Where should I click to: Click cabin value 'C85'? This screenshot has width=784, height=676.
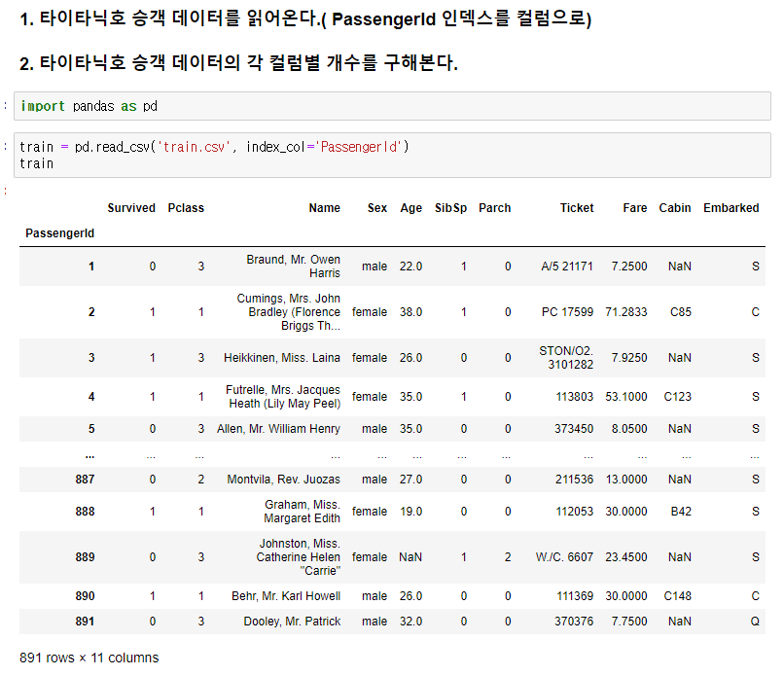(x=681, y=312)
